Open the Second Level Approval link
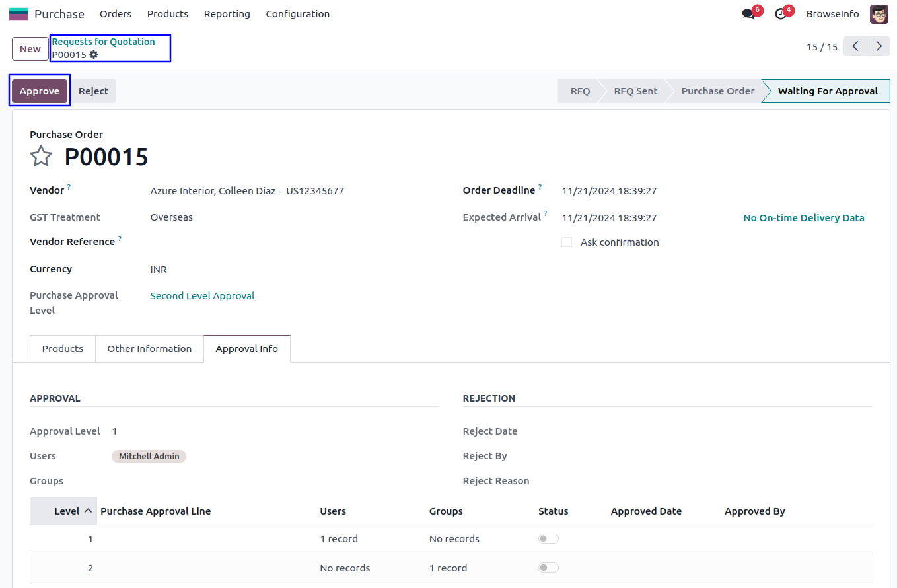This screenshot has height=588, width=897. click(x=202, y=296)
